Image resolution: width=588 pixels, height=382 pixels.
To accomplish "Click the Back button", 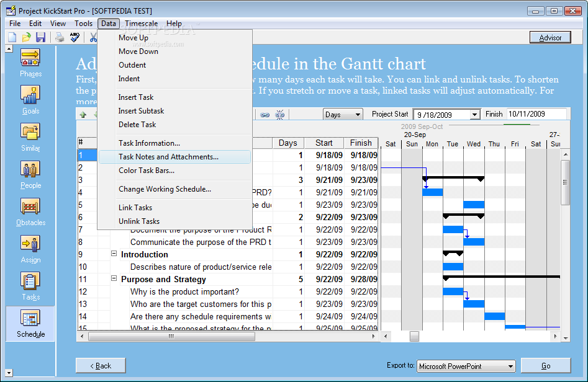I will point(101,365).
